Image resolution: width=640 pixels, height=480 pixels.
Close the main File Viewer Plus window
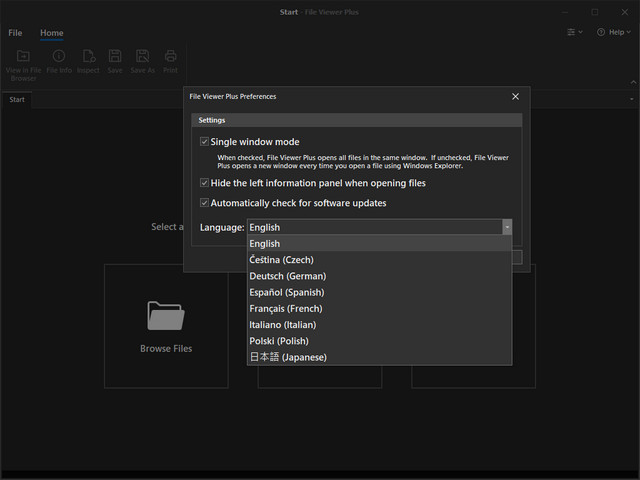click(624, 12)
